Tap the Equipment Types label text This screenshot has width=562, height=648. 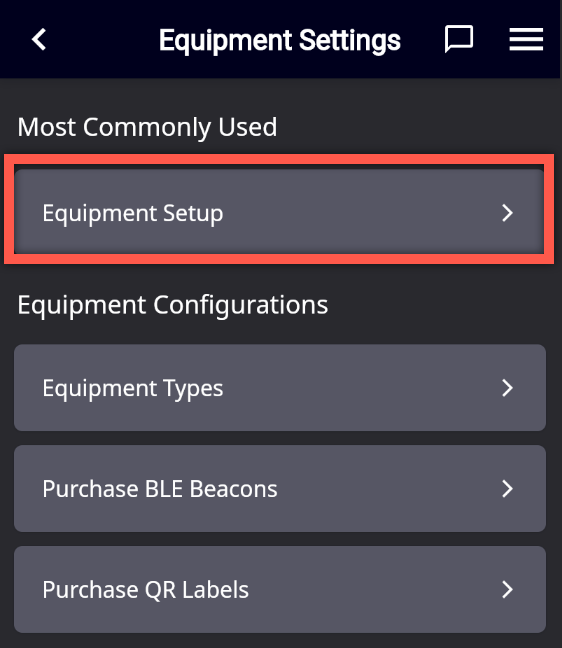point(133,389)
